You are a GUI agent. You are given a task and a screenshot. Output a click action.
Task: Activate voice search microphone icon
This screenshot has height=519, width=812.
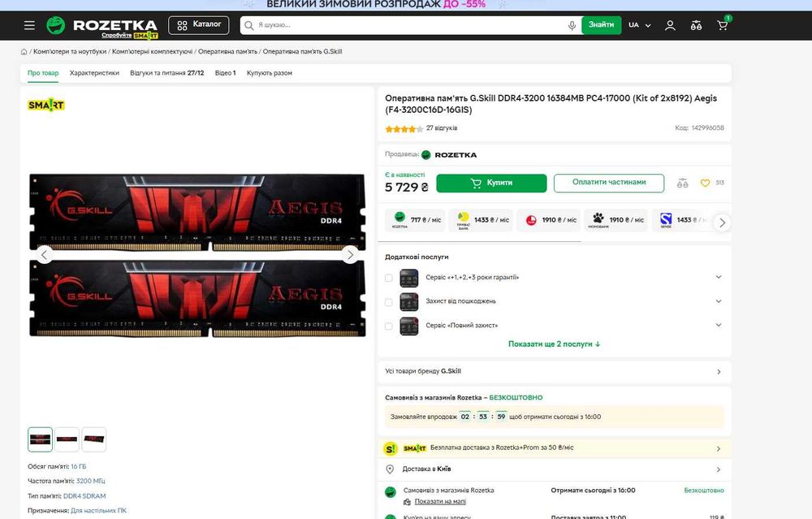click(572, 25)
